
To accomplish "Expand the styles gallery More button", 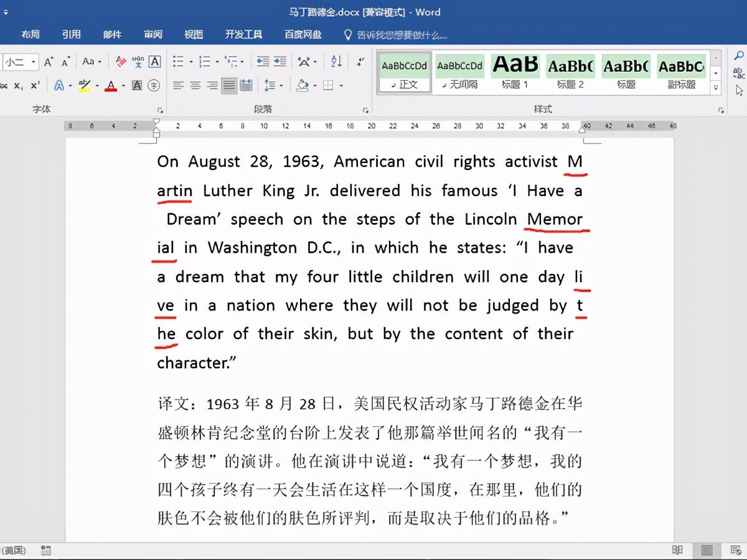I will (x=716, y=88).
